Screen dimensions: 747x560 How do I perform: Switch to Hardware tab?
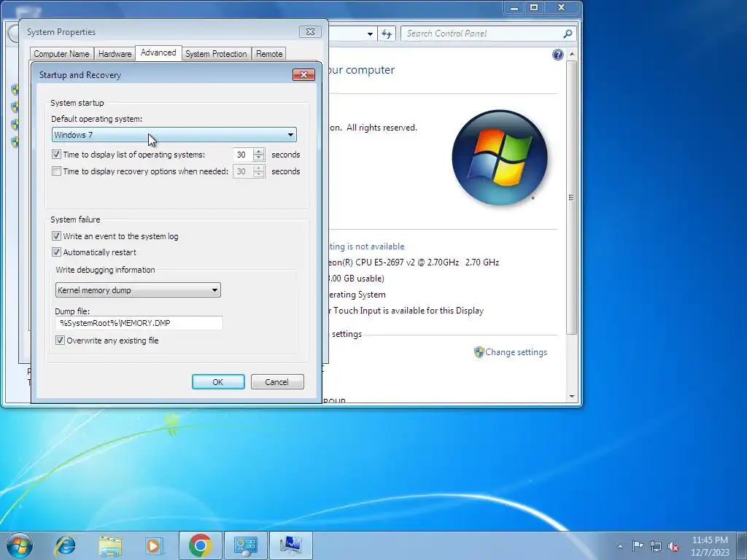[115, 54]
